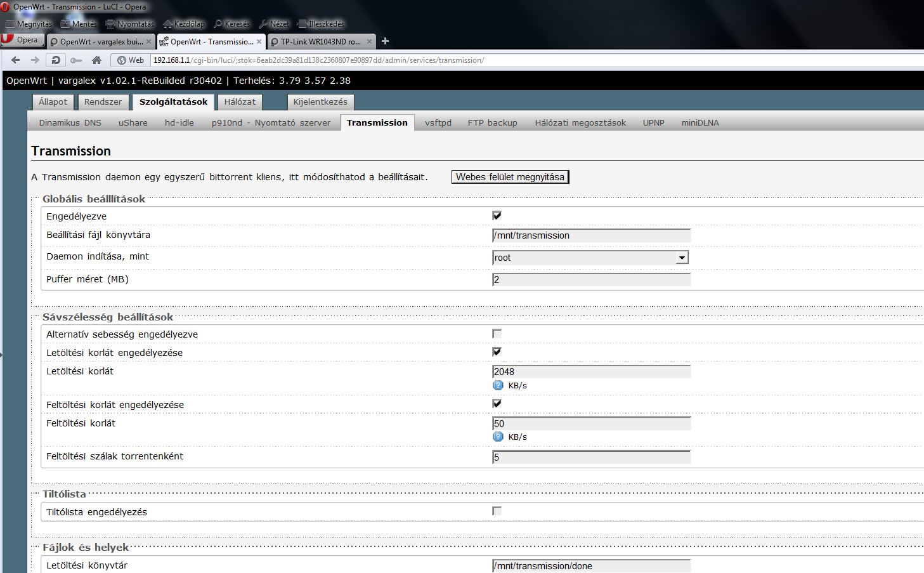Enable Alternatív sebesség engedélyezve checkbox
Viewport: 924px width, 573px height.
click(x=497, y=334)
